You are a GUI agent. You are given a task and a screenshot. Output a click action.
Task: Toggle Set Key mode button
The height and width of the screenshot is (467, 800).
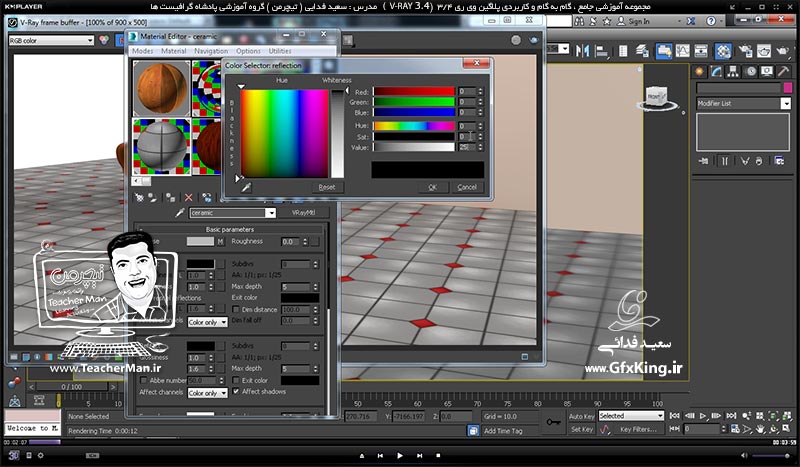581,429
